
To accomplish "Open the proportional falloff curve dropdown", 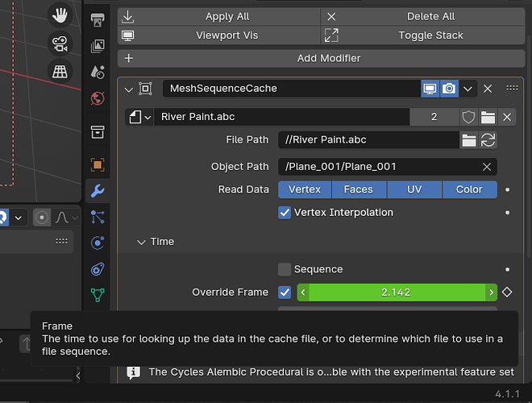I will click(x=66, y=218).
